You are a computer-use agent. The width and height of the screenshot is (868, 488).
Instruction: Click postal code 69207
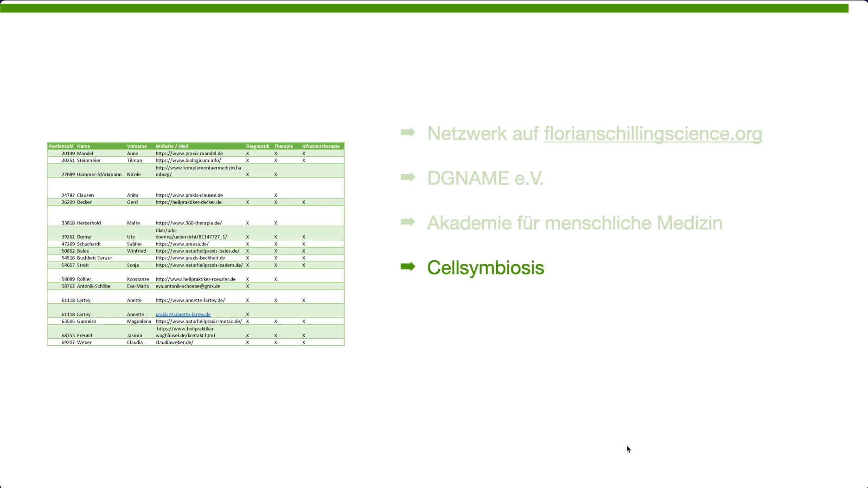[68, 342]
